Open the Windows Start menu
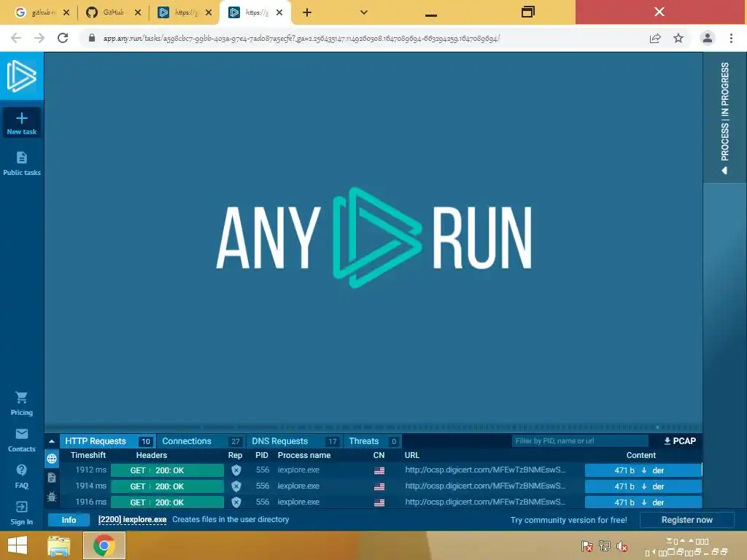The height and width of the screenshot is (560, 747). [x=18, y=545]
